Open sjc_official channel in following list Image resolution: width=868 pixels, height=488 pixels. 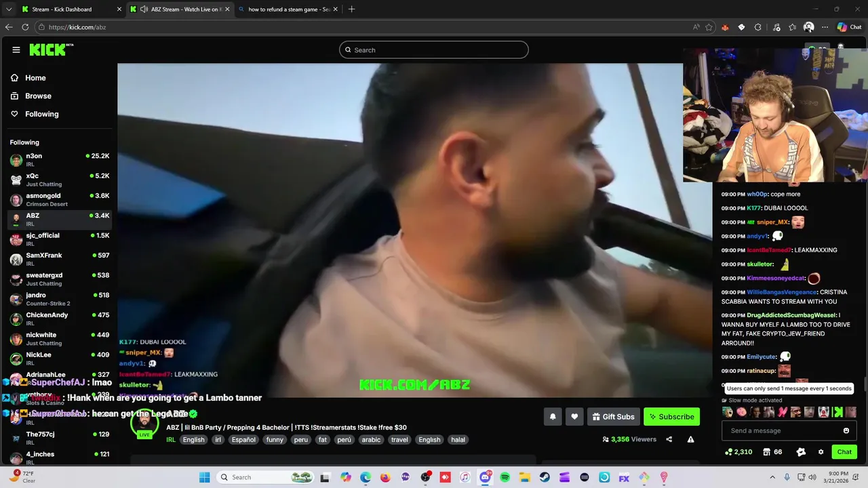coord(60,239)
